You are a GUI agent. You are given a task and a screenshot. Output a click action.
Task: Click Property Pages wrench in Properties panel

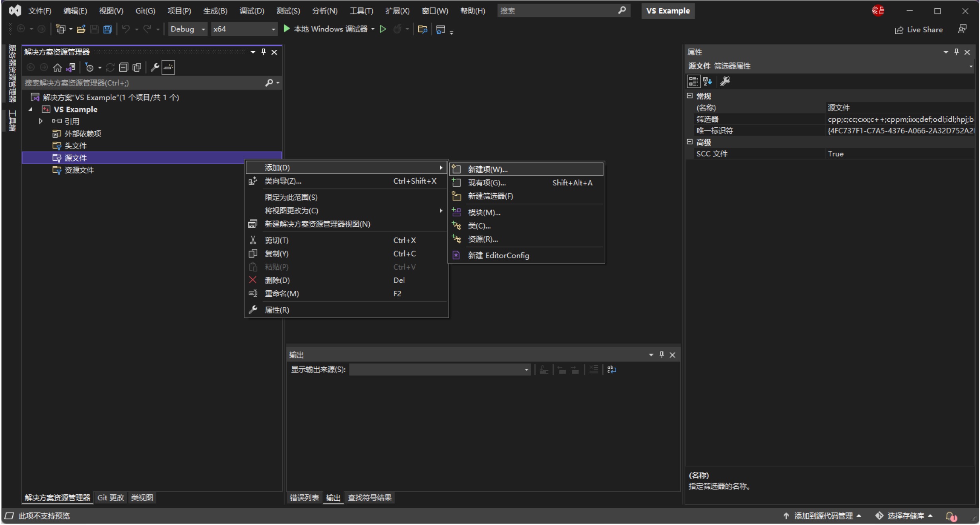point(725,82)
